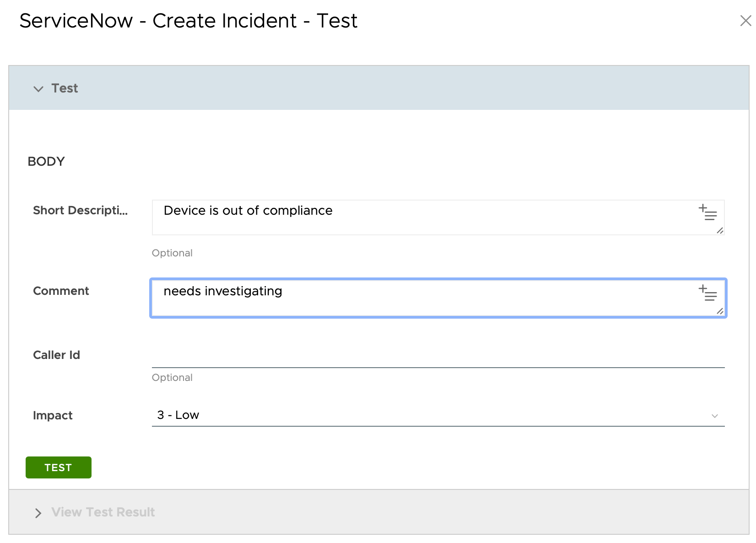Open lookup value icon for Comment field

(707, 293)
